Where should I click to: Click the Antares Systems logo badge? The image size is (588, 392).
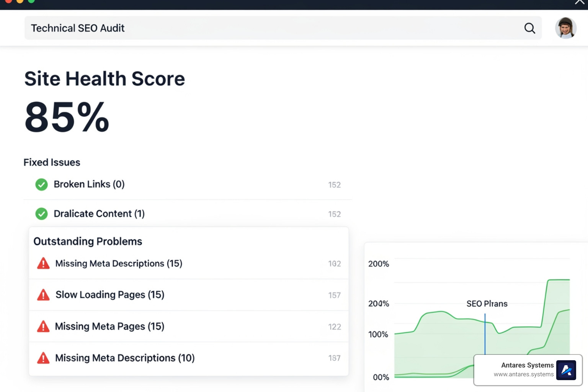566,370
